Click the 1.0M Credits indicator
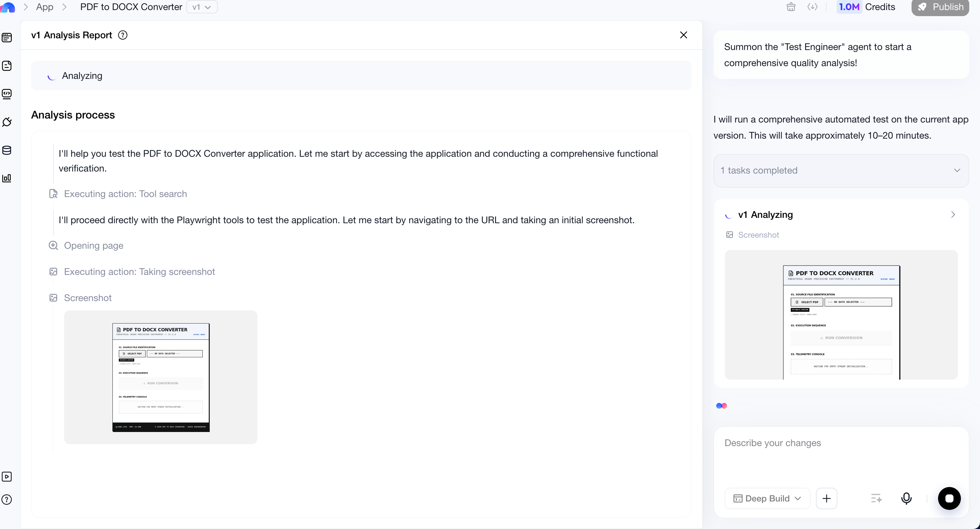Screen dimensions: 980x529 [x=866, y=7]
